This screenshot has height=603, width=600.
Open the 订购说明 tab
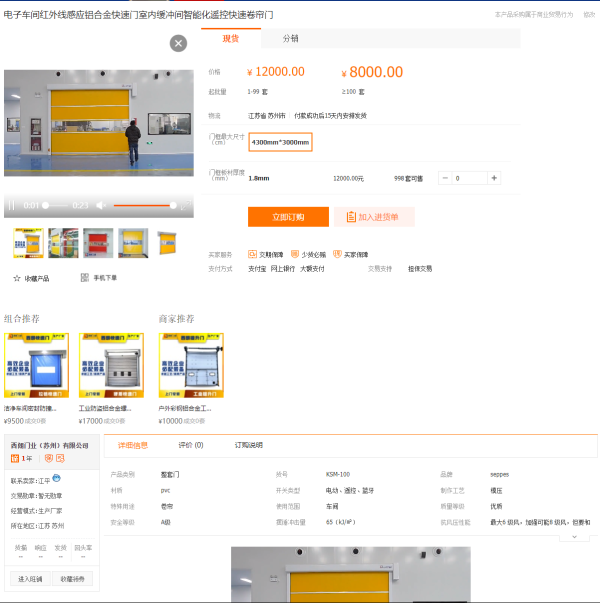pos(249,445)
